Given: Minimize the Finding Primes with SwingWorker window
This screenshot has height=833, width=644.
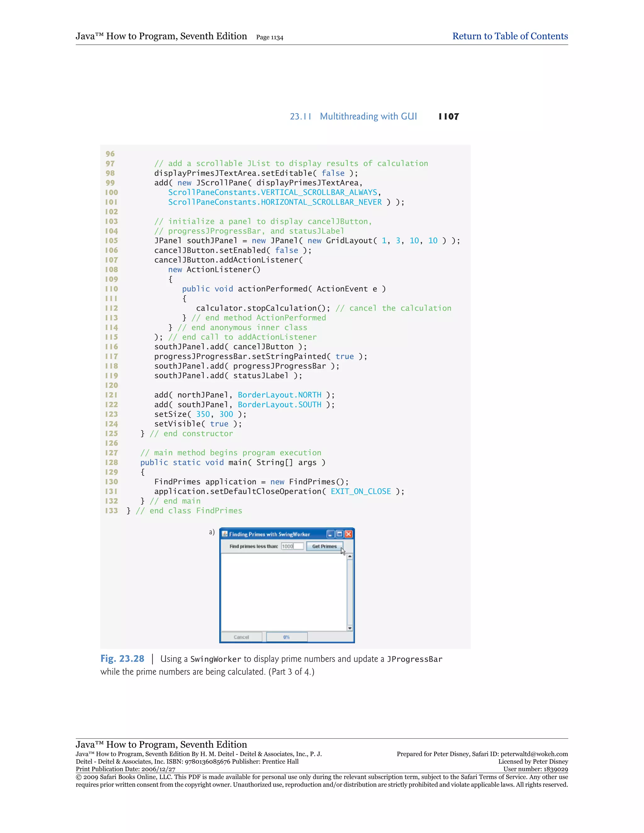Looking at the screenshot, I should pos(330,534).
